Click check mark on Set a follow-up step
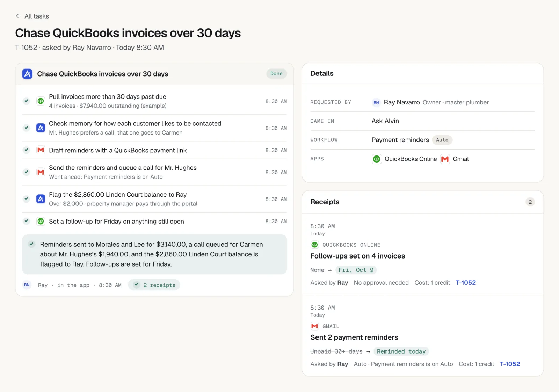This screenshot has height=392, width=559. click(x=26, y=221)
